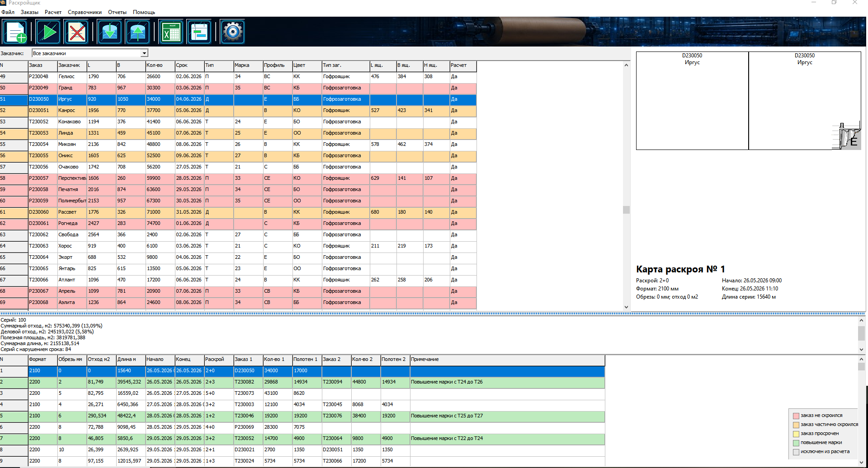Open settings with the gear icon

[x=233, y=32]
